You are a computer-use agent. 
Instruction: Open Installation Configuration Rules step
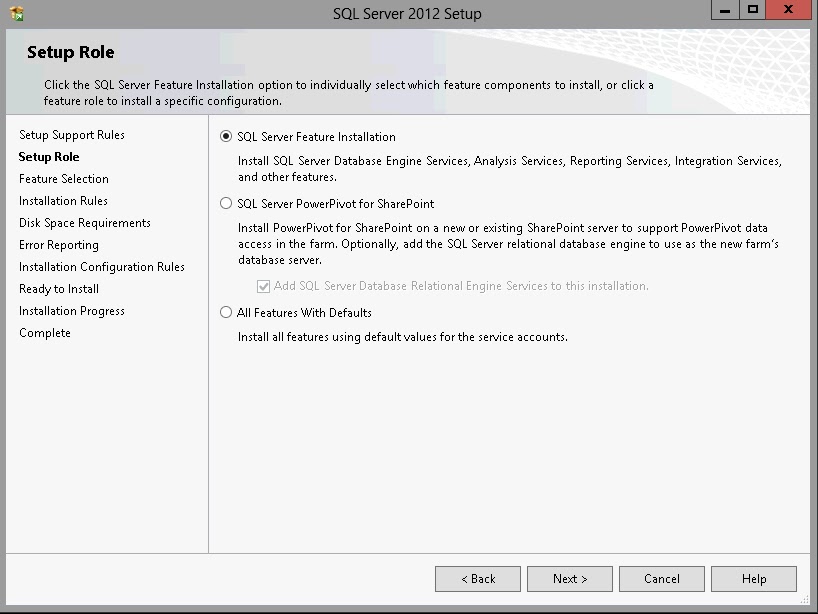(102, 267)
